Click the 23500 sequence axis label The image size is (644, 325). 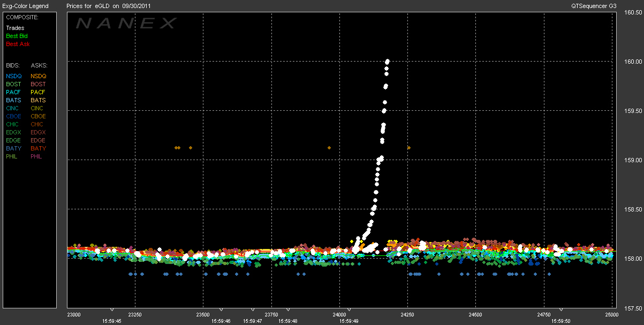click(203, 314)
